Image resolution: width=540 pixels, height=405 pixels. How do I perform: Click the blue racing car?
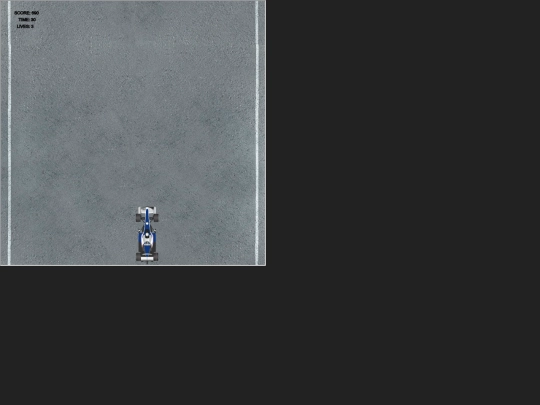(147, 235)
